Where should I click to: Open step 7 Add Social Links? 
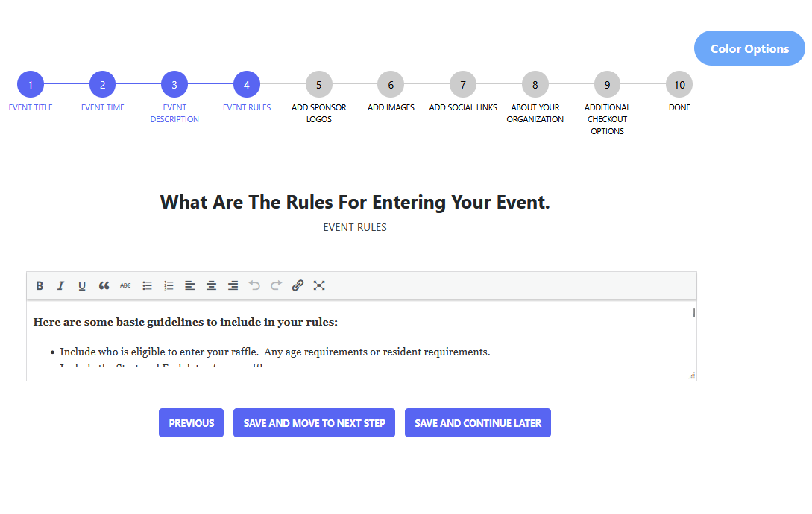pos(463,85)
